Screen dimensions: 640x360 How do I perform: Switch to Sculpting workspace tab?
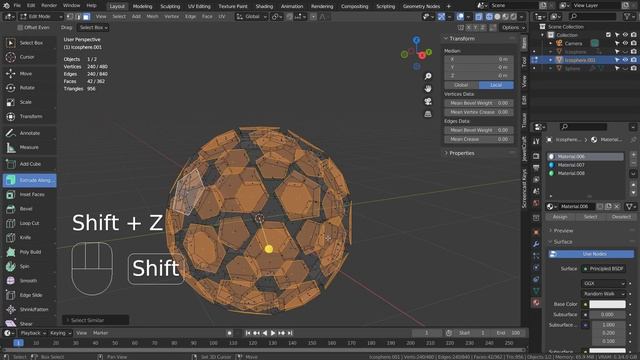(x=170, y=6)
